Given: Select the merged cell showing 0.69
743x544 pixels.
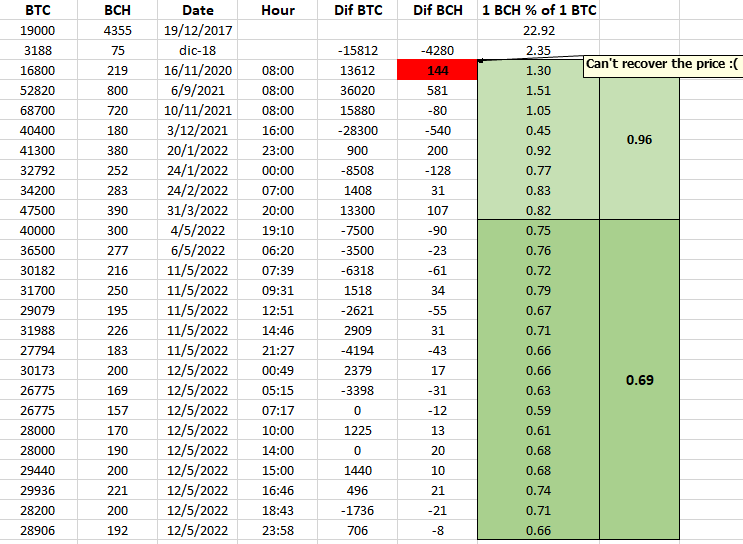Looking at the screenshot, I should tap(639, 380).
